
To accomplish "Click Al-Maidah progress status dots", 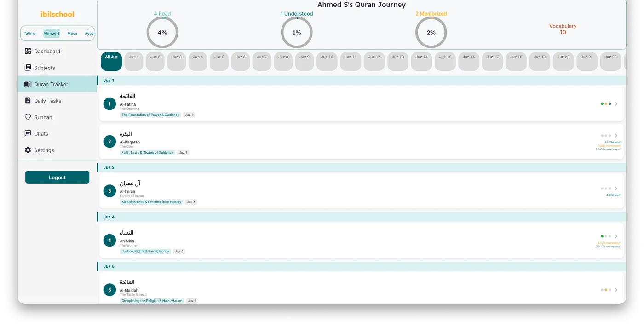I will (606, 290).
